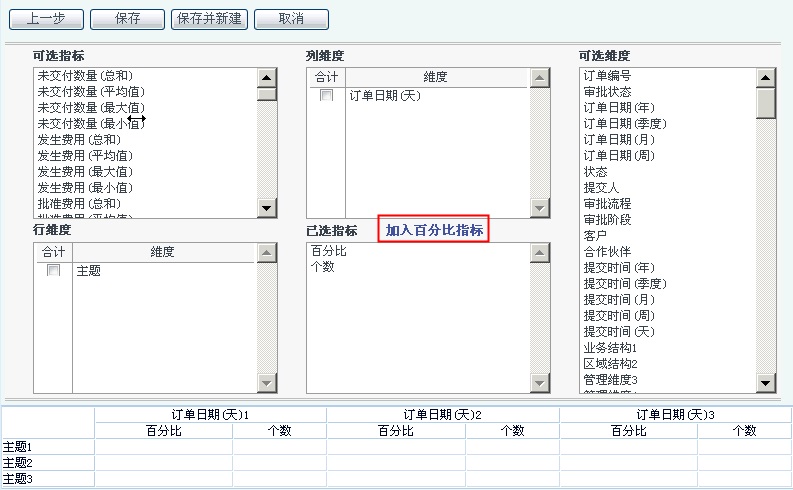Screen dimensions: 793x490
Task: Click down arrow in 列维度 scrollbar
Action: pyautogui.click(x=540, y=208)
